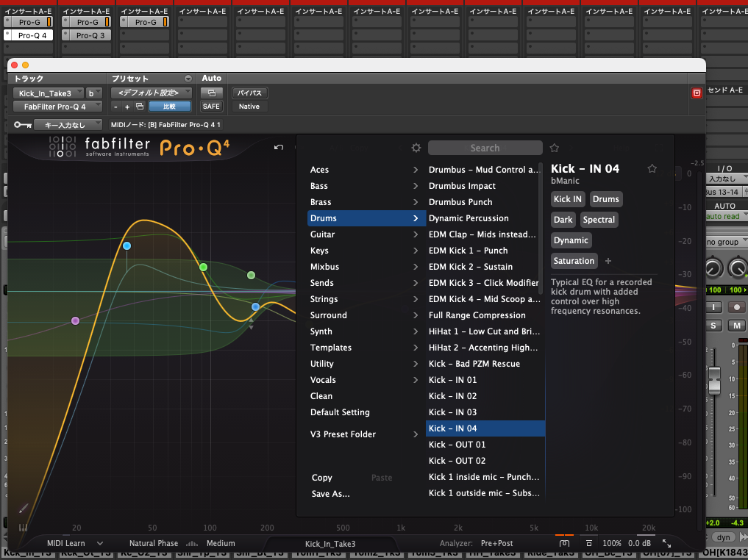Click the Spectral tag button
Viewport: 748px width, 560px height.
599,220
